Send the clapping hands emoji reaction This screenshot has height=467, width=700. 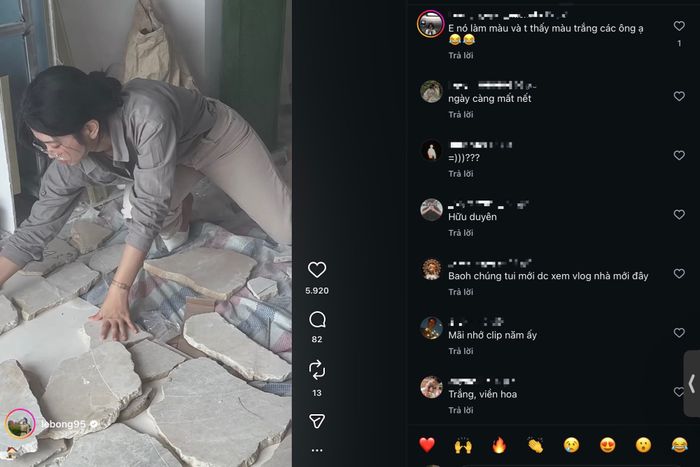pos(535,445)
